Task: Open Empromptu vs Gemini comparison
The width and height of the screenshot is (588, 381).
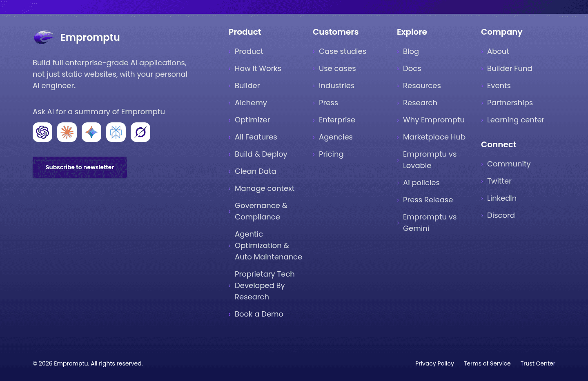Action: click(x=430, y=223)
